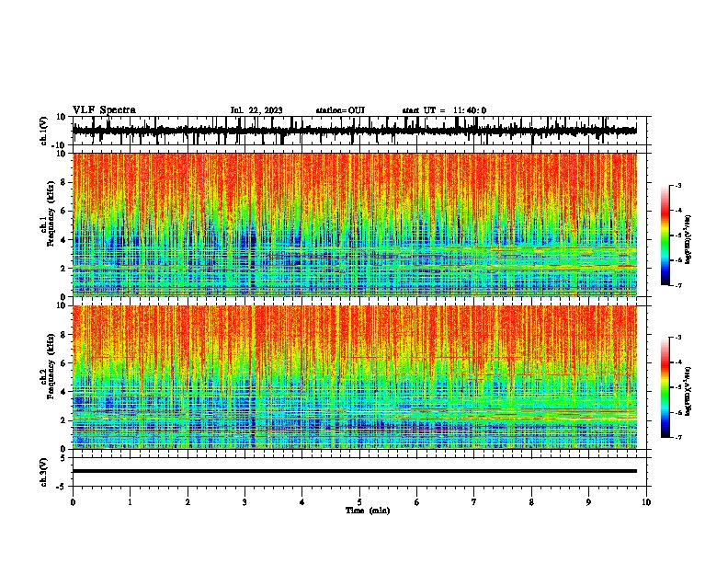Image resolution: width=728 pixels, height=563 pixels.
Task: Click the time axis tick label 2
Action: click(x=188, y=502)
